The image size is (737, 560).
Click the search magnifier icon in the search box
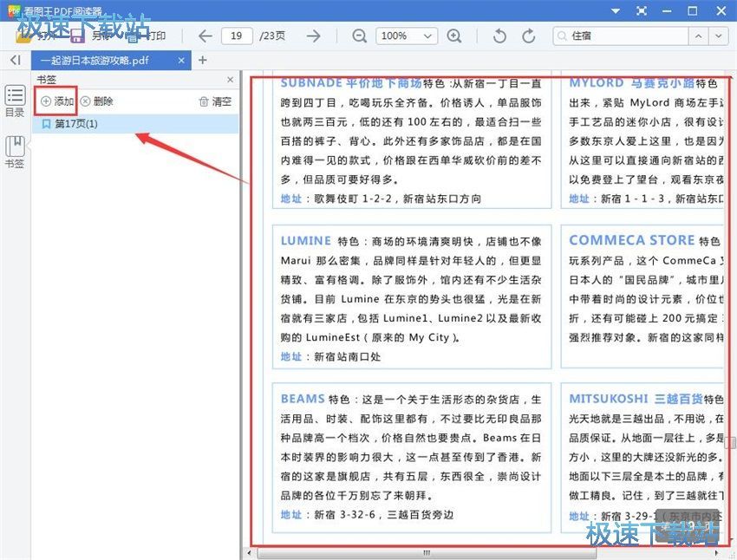coord(561,36)
